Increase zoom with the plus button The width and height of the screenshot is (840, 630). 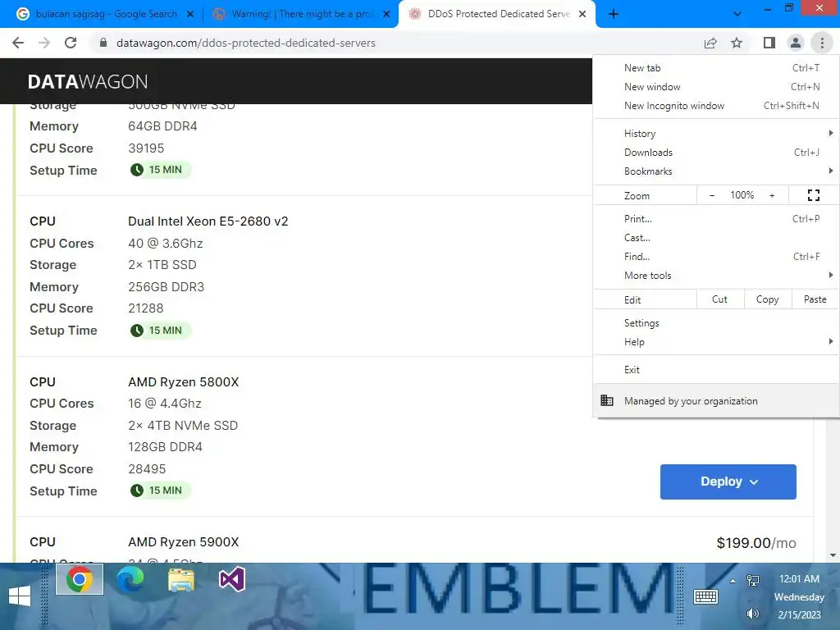point(772,195)
